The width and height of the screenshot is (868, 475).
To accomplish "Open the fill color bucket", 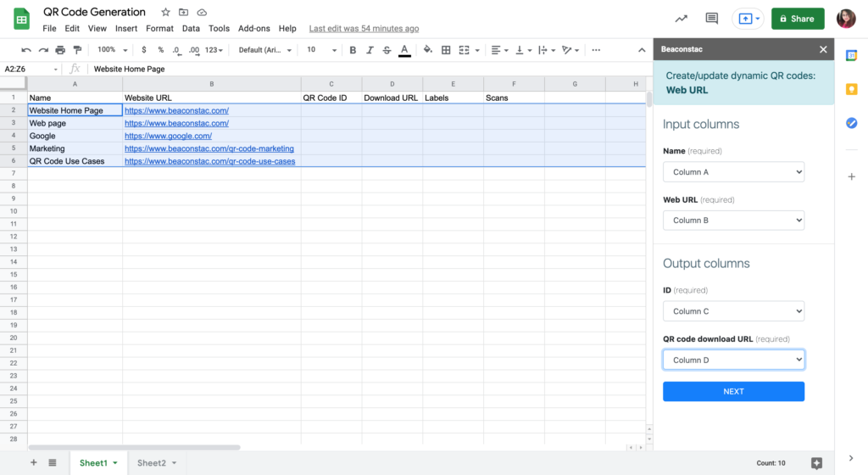I will [x=428, y=50].
